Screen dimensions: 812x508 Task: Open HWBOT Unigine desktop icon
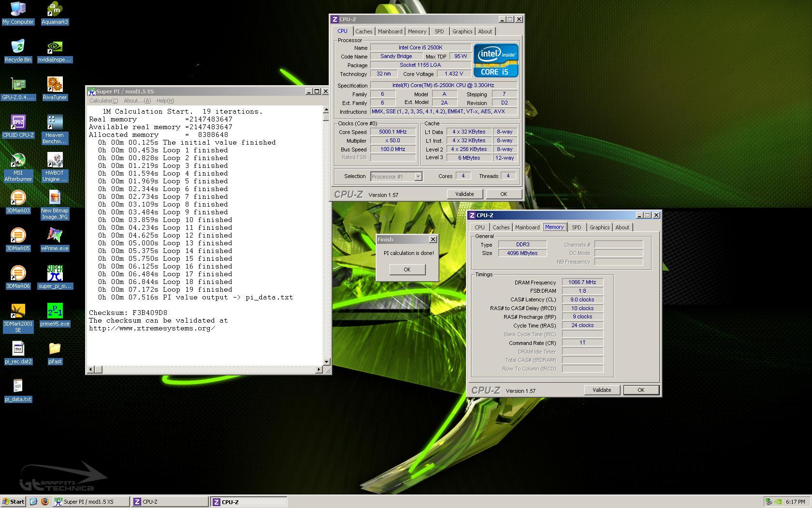tap(55, 167)
